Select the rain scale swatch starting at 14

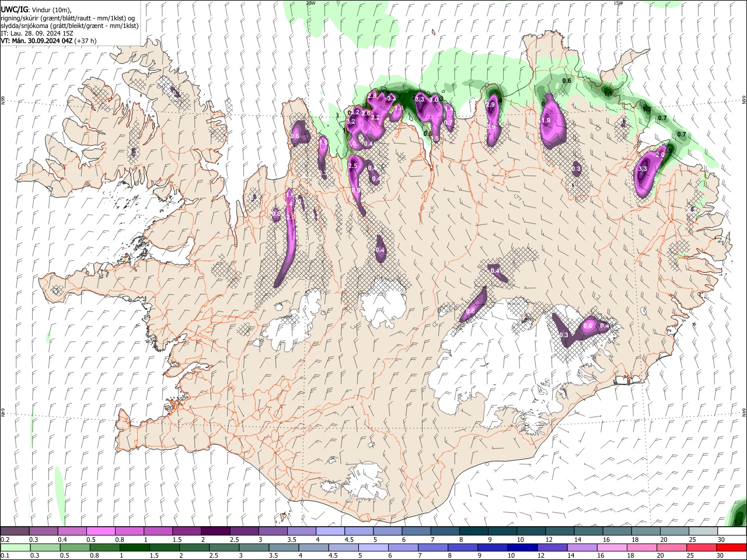pyautogui.click(x=582, y=547)
